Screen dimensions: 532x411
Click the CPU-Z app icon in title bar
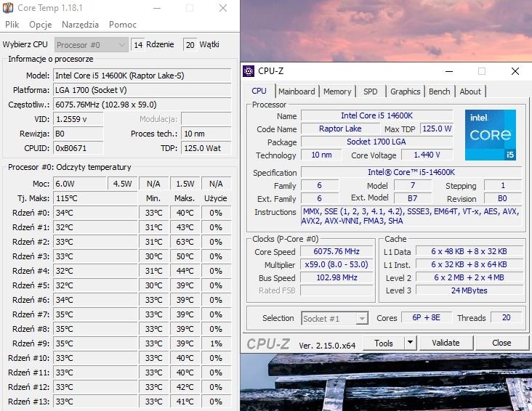coord(249,71)
